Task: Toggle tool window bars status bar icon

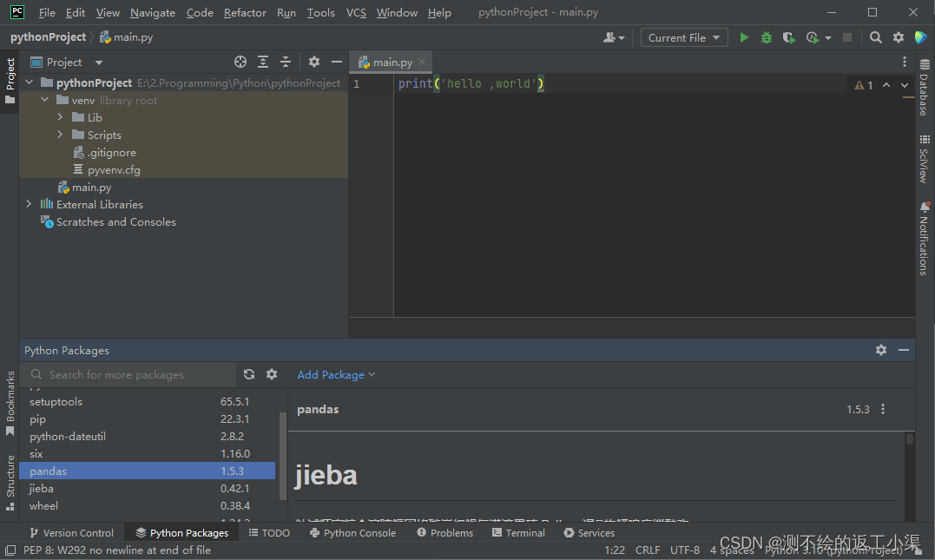Action: [x=10, y=550]
